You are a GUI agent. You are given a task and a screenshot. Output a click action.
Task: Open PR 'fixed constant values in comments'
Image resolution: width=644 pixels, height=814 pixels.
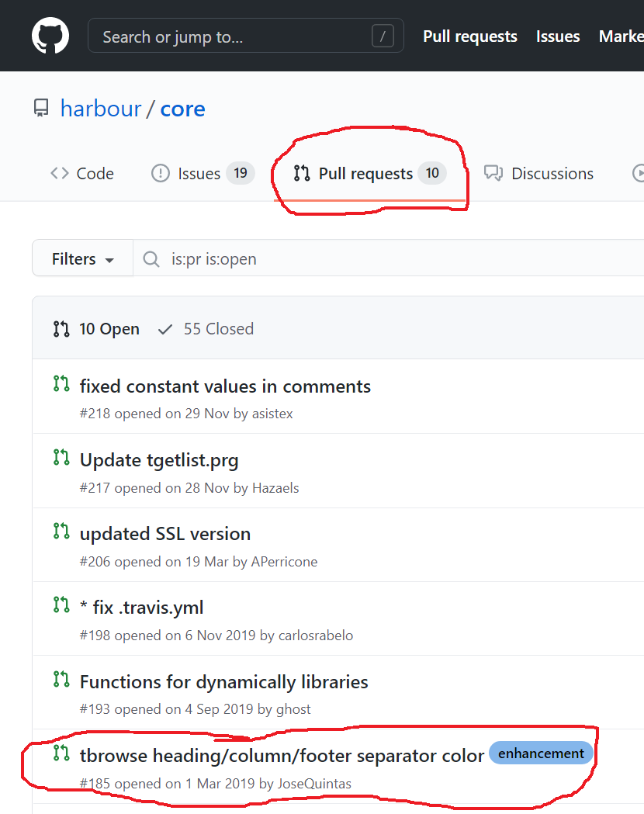coord(225,386)
